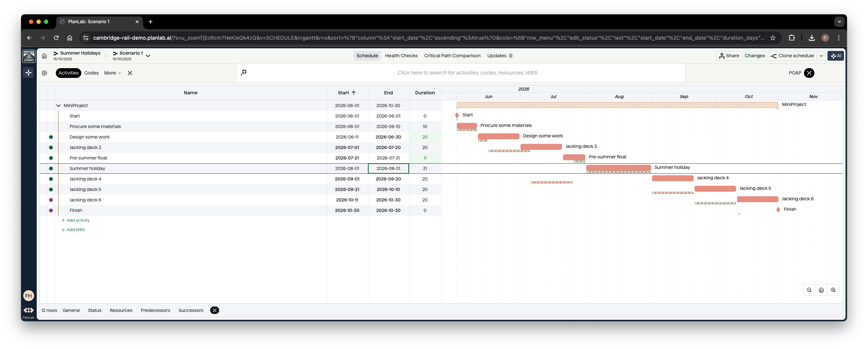This screenshot has height=349, width=868.
Task: Toggle status dot for Summer holiday
Action: pos(51,169)
